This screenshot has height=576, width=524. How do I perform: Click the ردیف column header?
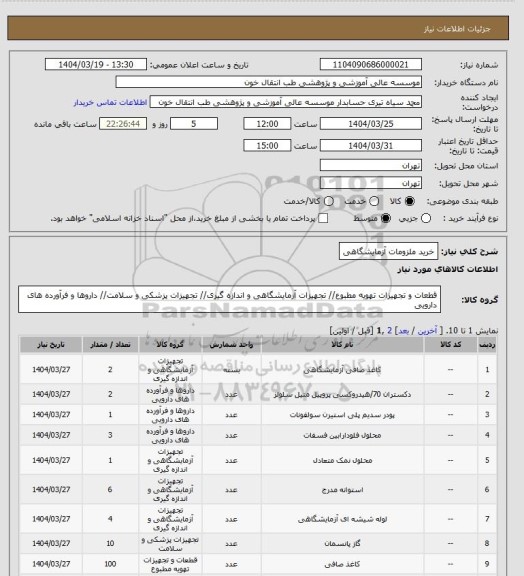[487, 345]
